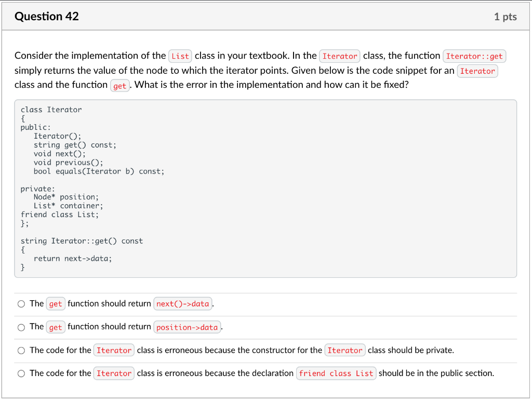Click the "Question 42" header text

[47, 16]
